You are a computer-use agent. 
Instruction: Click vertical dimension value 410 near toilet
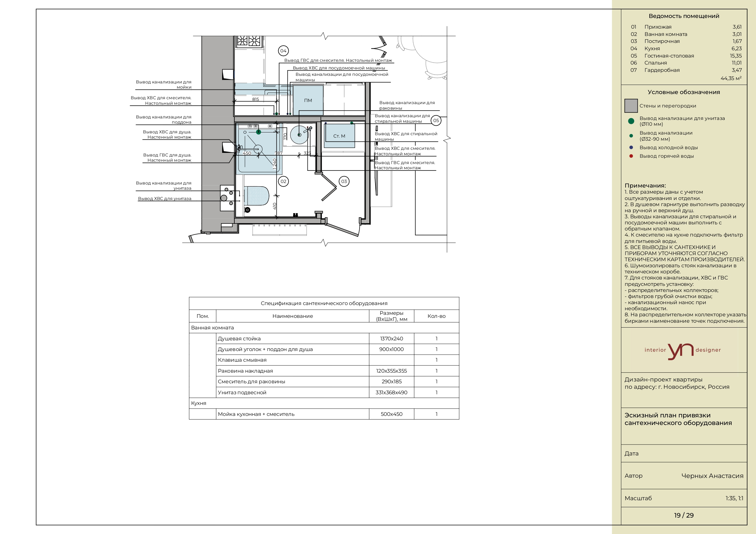(275, 206)
